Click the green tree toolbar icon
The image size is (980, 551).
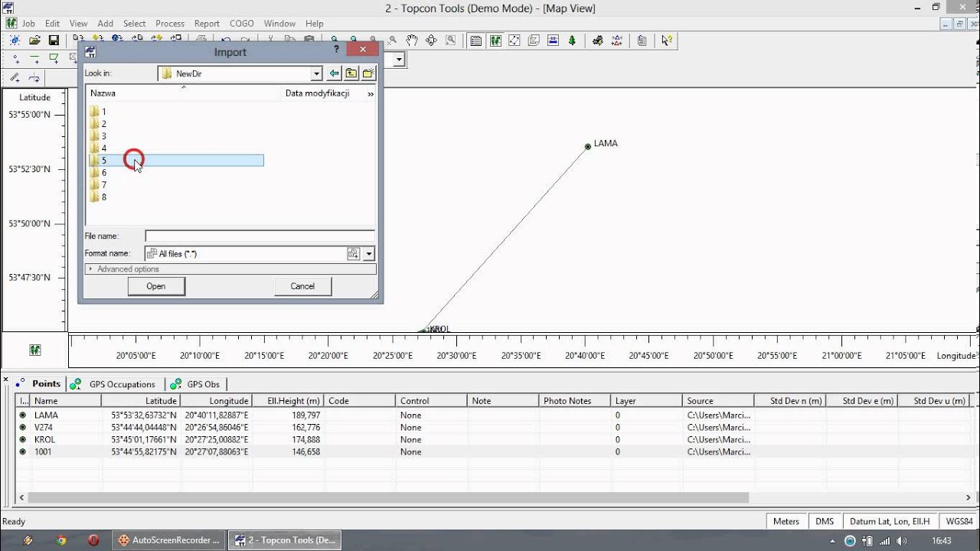pyautogui.click(x=572, y=41)
